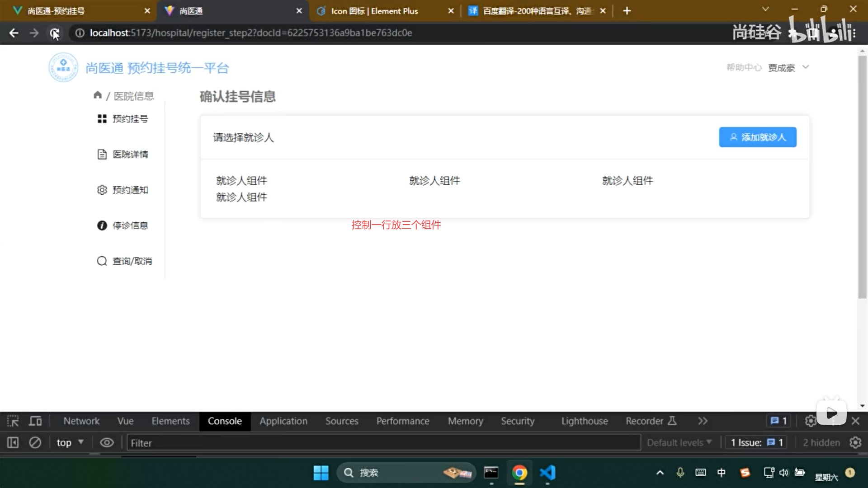
Task: Open 医院详情 via its document icon
Action: [x=102, y=154]
